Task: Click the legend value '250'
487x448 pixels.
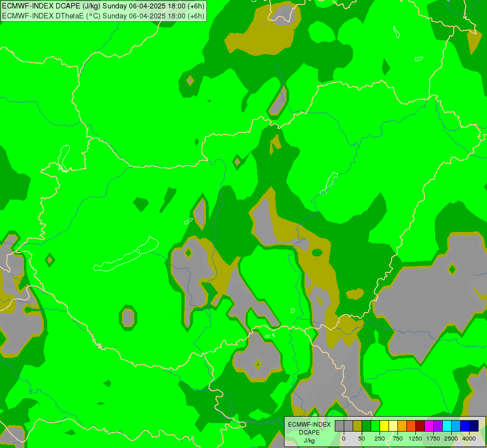Action: (x=380, y=439)
